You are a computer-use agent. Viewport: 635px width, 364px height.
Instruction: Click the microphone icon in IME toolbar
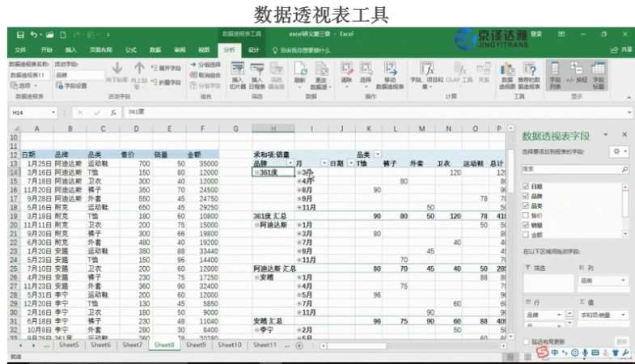585,353
